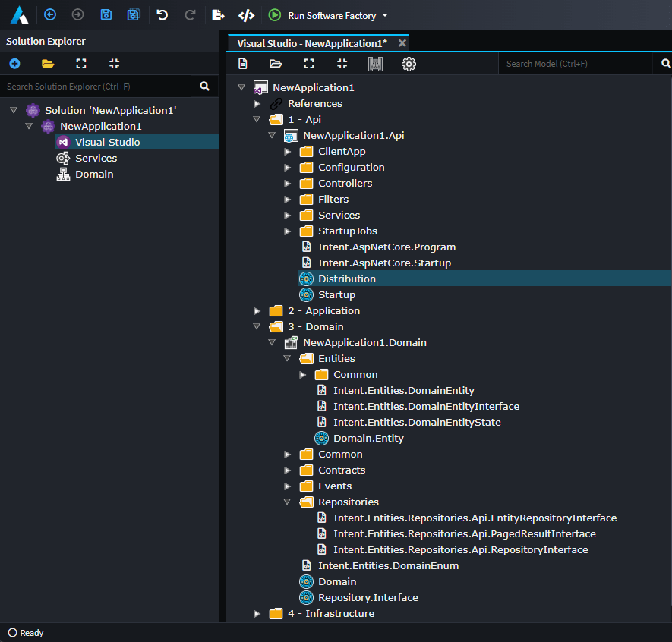Collapse the Entities folder
Image resolution: width=672 pixels, height=642 pixels.
[x=287, y=358]
